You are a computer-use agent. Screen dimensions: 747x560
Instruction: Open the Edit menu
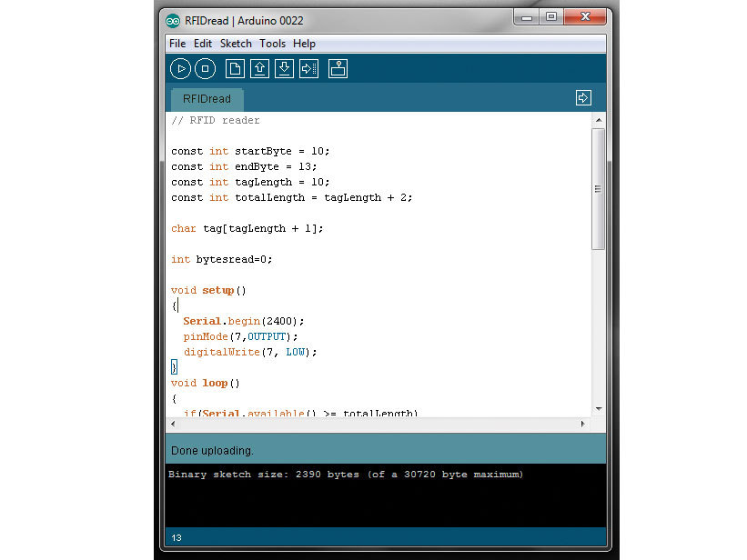(203, 44)
